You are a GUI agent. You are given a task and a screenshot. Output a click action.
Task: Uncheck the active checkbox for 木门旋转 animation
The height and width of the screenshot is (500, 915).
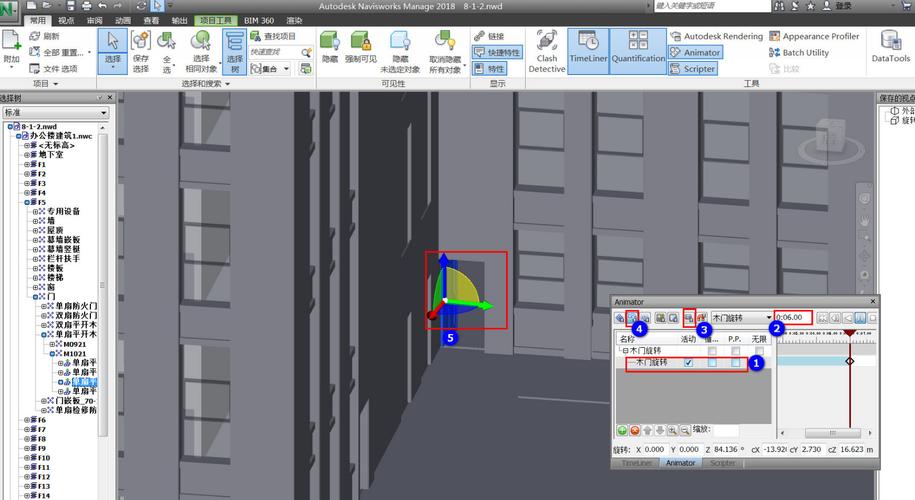click(x=688, y=363)
